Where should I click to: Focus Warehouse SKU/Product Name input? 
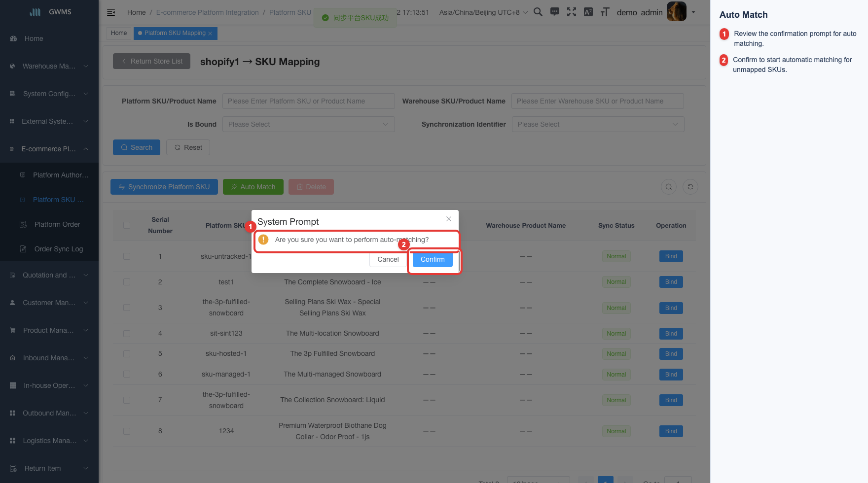pos(598,101)
